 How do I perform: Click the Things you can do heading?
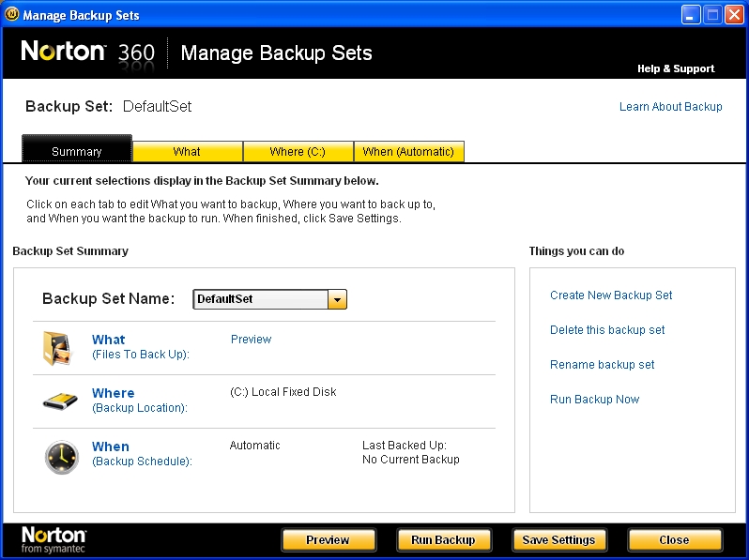(x=576, y=251)
